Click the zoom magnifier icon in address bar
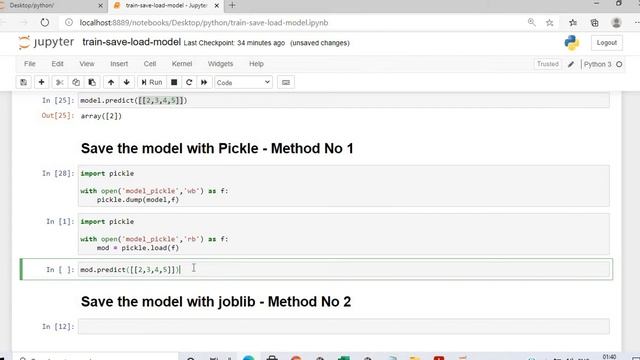 pos(531,22)
